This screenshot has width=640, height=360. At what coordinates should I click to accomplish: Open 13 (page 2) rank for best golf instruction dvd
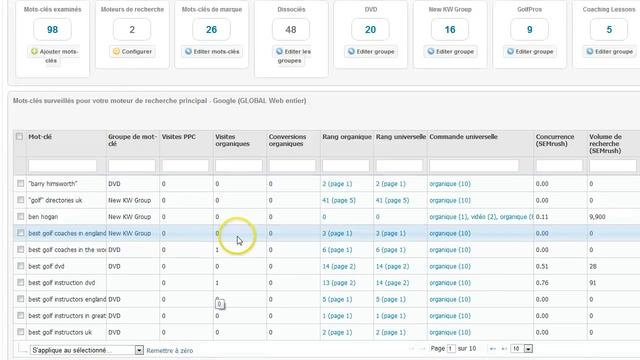(x=339, y=283)
